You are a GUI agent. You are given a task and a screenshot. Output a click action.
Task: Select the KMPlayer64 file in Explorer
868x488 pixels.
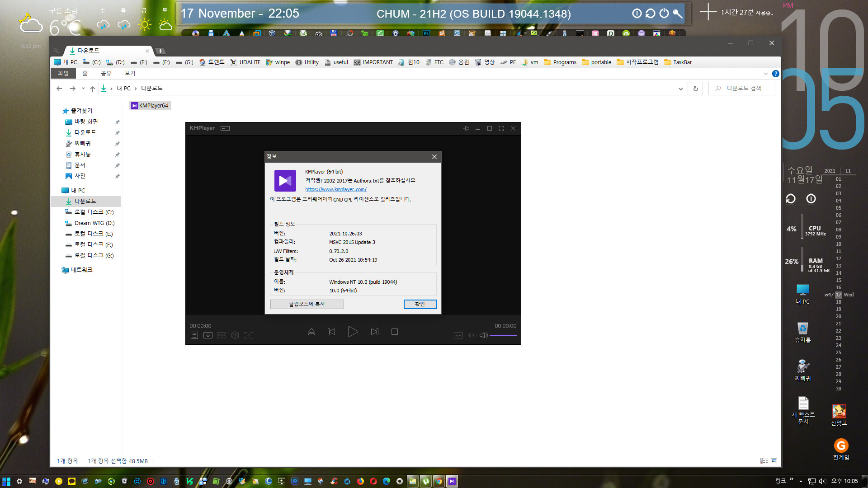150,106
